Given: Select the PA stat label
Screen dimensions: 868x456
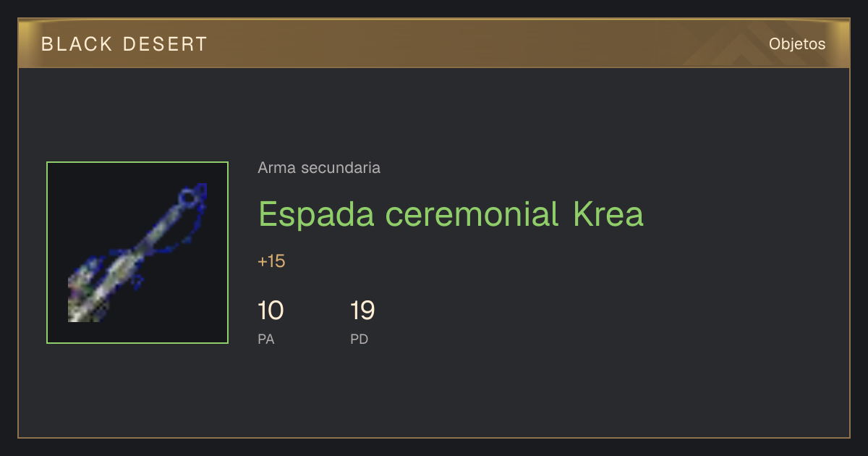Looking at the screenshot, I should pyautogui.click(x=266, y=339).
